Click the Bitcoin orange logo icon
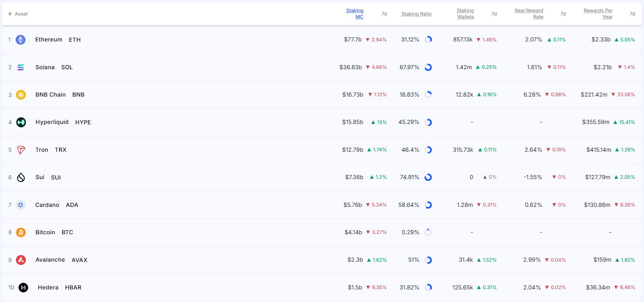This screenshot has width=644, height=302. click(x=21, y=232)
